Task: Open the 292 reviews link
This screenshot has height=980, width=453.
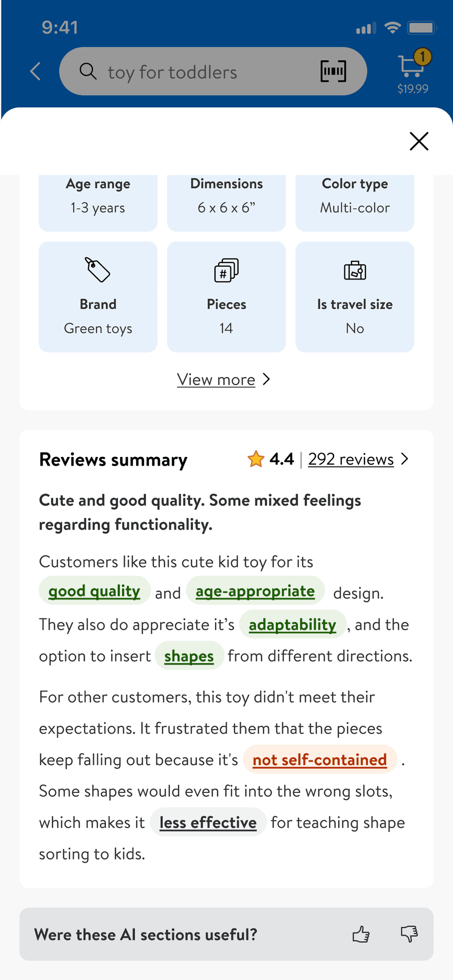Action: (x=351, y=459)
